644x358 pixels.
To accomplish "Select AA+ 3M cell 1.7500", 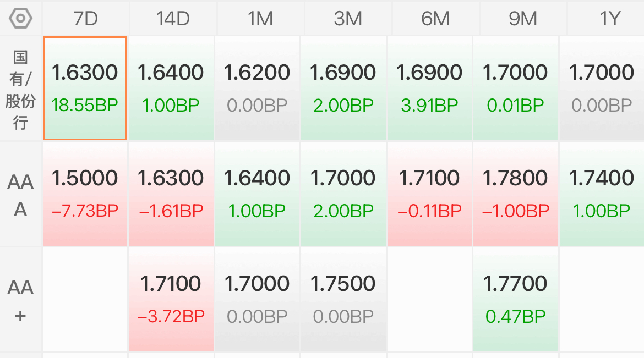I will [x=343, y=299].
